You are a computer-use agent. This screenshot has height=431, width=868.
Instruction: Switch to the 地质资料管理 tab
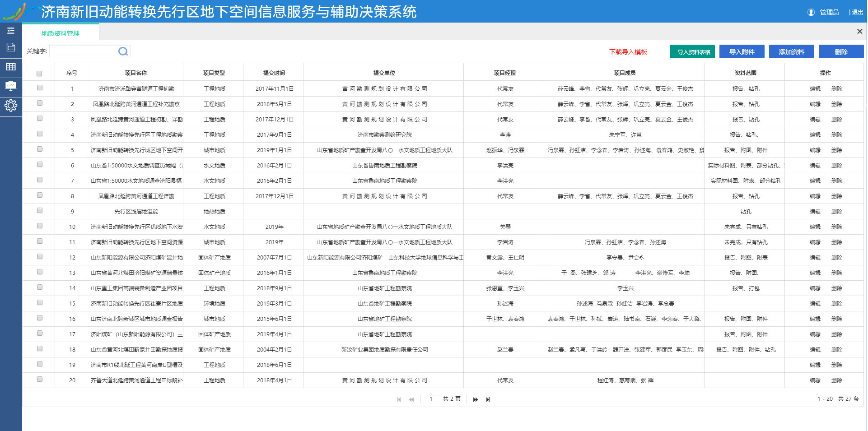coord(60,32)
